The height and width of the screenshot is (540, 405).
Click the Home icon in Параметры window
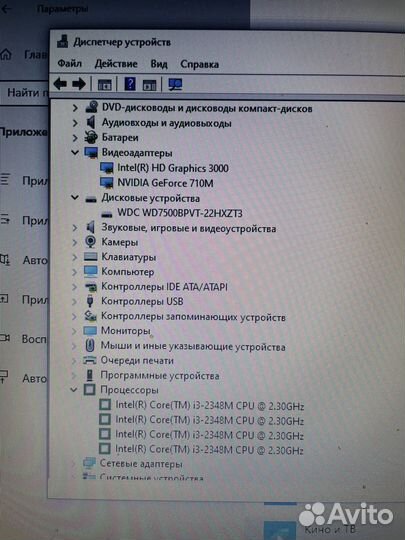(x=6, y=54)
